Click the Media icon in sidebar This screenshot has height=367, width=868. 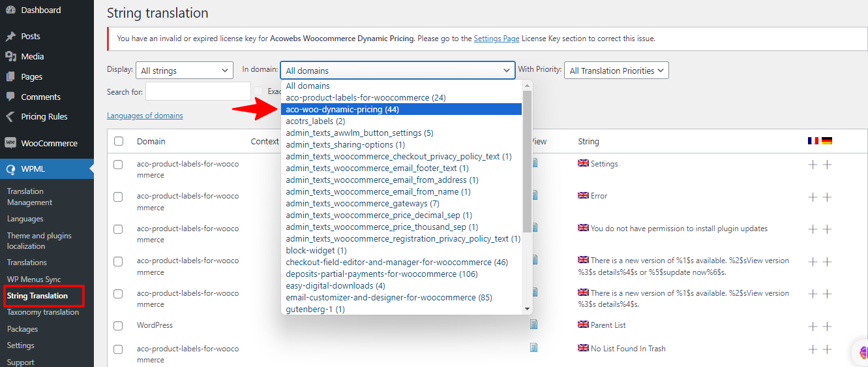(x=10, y=57)
